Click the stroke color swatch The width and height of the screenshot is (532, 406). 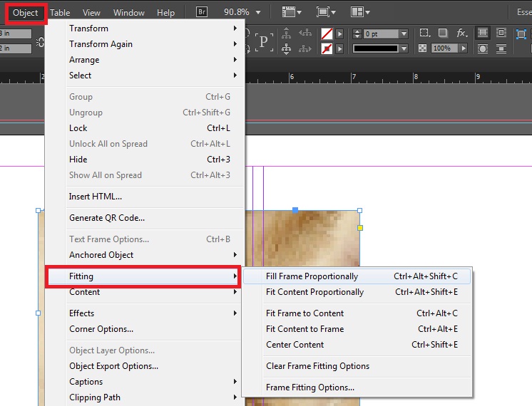pos(327,49)
